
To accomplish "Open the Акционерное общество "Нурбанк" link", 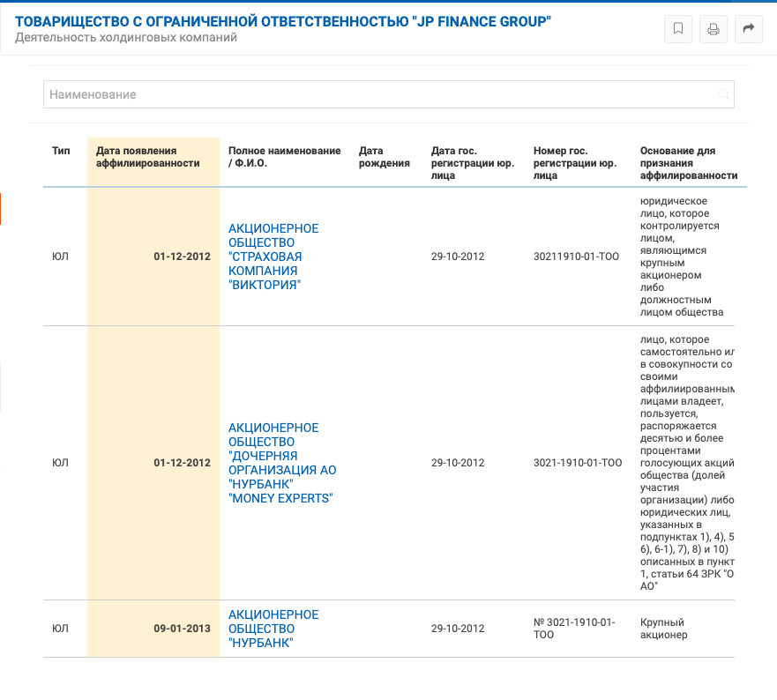I will point(273,629).
